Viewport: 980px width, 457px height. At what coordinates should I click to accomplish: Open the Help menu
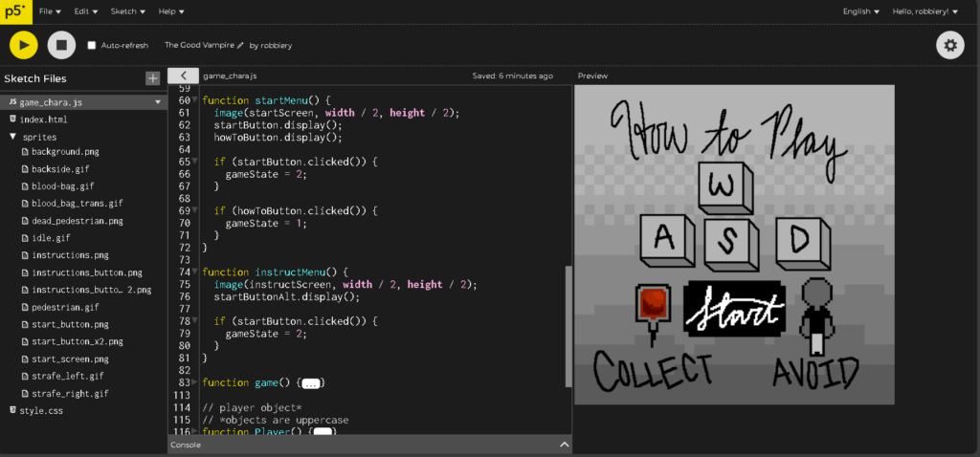(170, 11)
